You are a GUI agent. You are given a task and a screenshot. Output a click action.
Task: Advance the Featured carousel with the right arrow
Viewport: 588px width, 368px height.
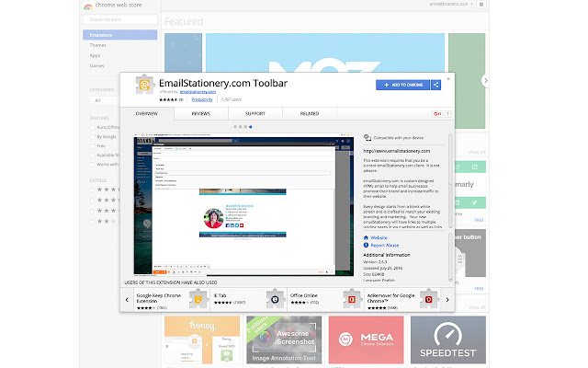486,80
